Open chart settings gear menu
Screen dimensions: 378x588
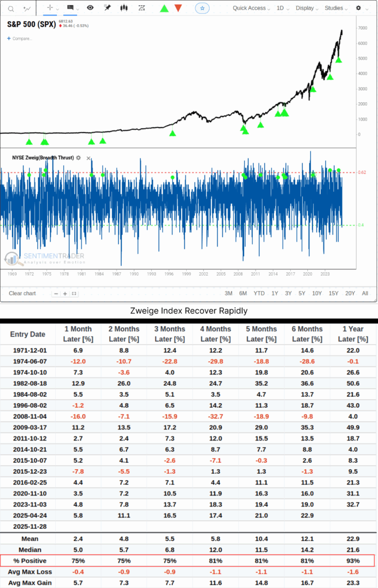click(361, 8)
